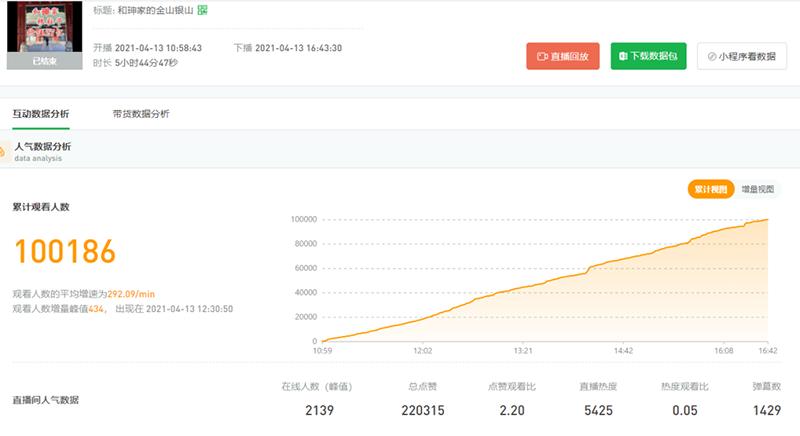Switch to 增量视图 incremental chart view
The image size is (800, 436).
point(757,189)
